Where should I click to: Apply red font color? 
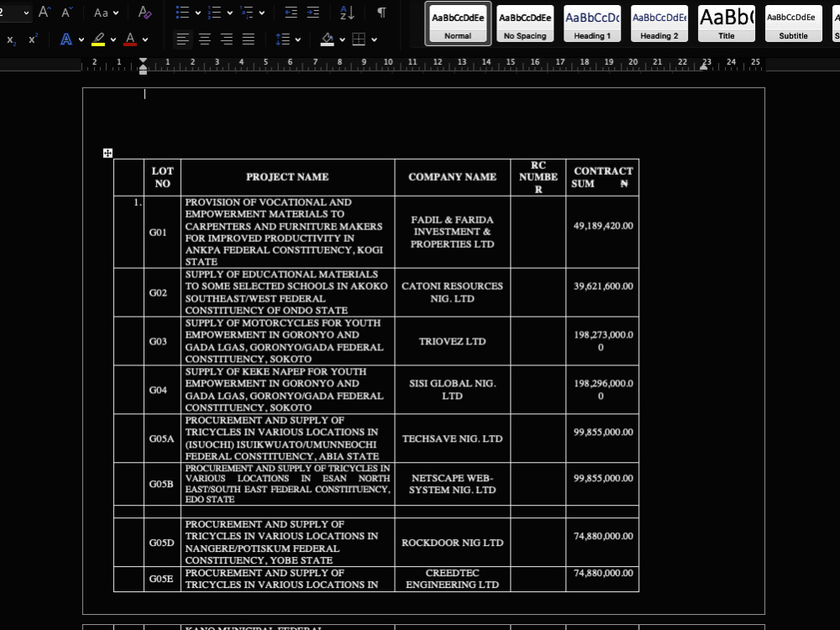click(130, 39)
